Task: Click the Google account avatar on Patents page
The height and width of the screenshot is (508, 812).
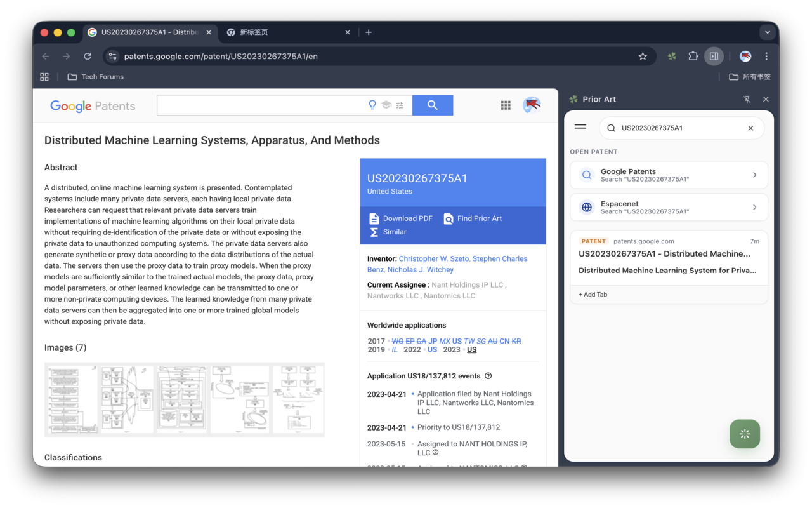Action: coord(532,105)
